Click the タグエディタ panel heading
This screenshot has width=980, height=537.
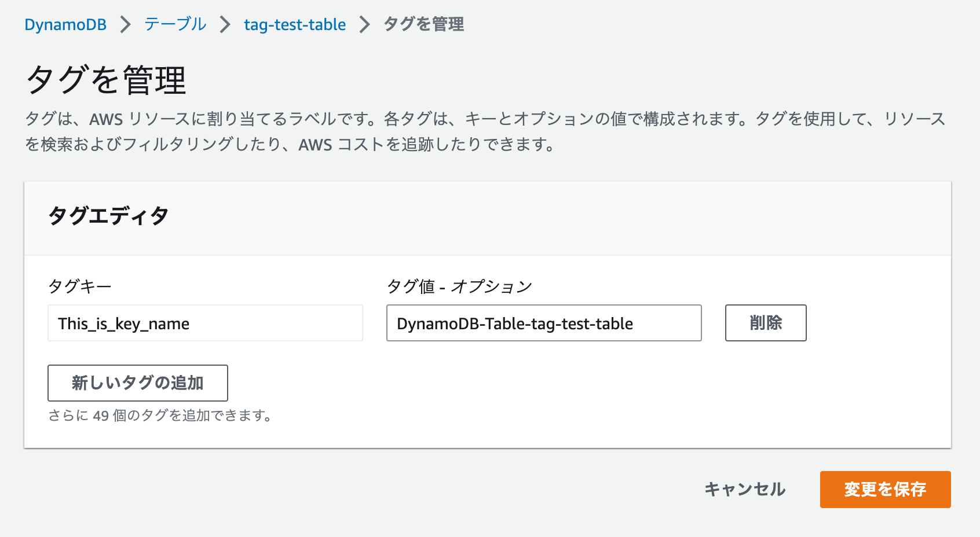coord(108,216)
